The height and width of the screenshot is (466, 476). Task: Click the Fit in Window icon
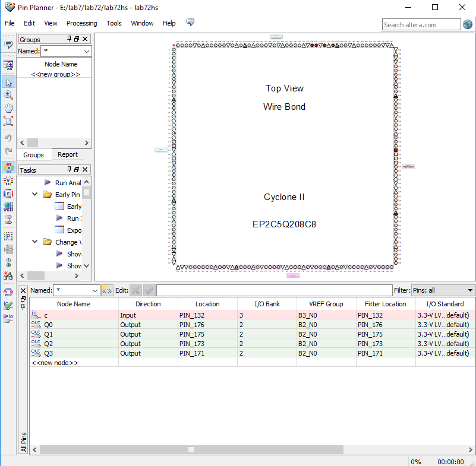coord(8,121)
